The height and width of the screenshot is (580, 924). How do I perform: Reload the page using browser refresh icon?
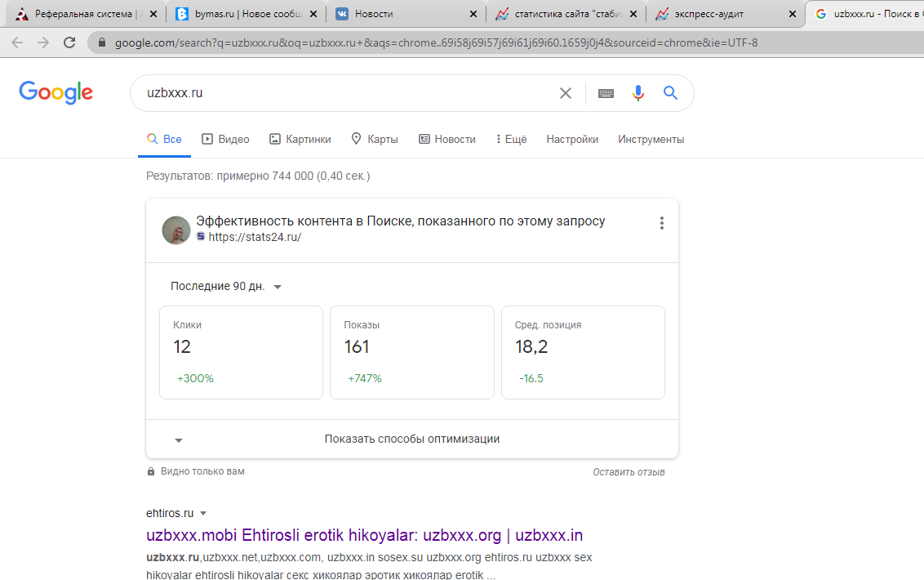pyautogui.click(x=69, y=42)
